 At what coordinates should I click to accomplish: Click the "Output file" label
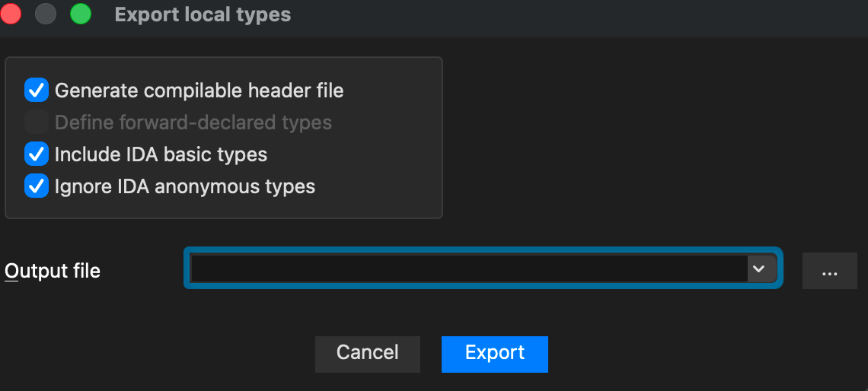pyautogui.click(x=53, y=271)
